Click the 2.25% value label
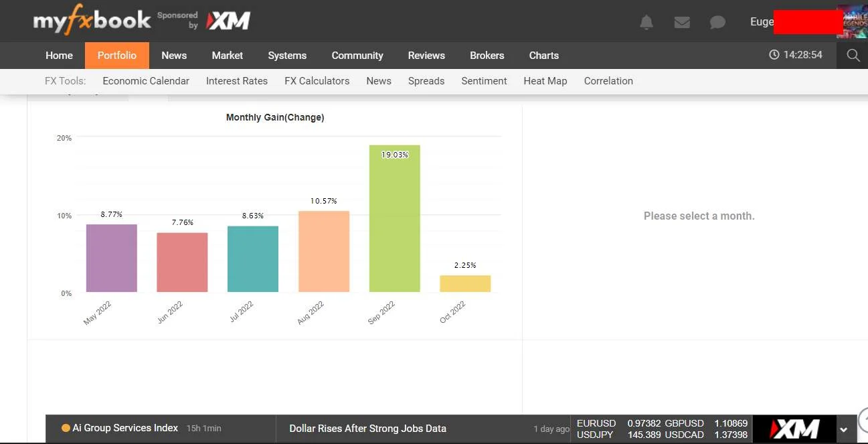The width and height of the screenshot is (868, 444). [x=465, y=265]
